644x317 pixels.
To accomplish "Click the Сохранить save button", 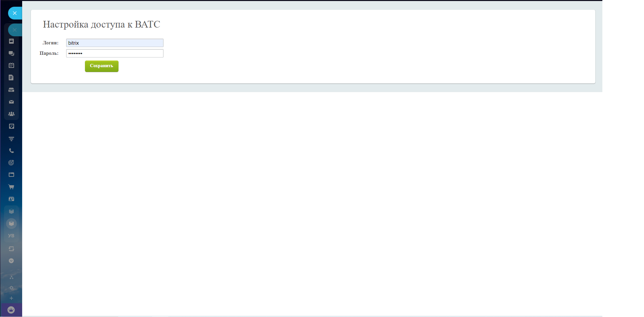I will point(101,66).
